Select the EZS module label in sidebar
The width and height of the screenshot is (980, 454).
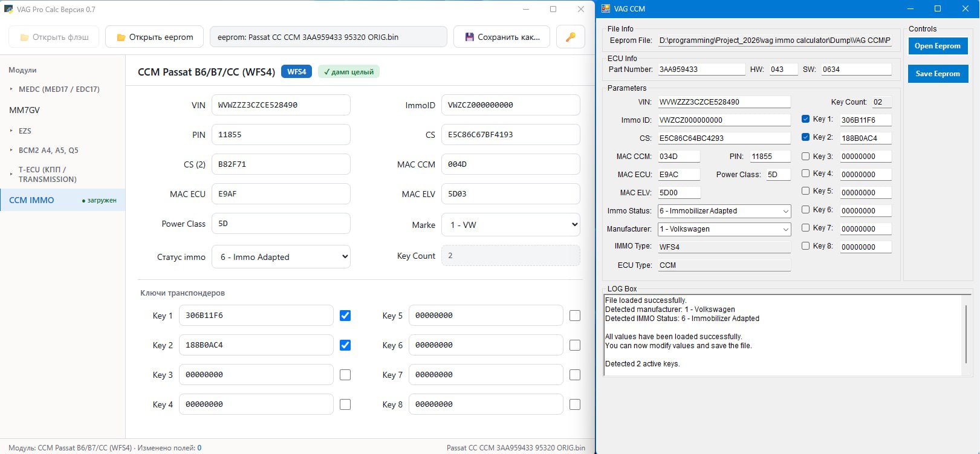tap(25, 131)
